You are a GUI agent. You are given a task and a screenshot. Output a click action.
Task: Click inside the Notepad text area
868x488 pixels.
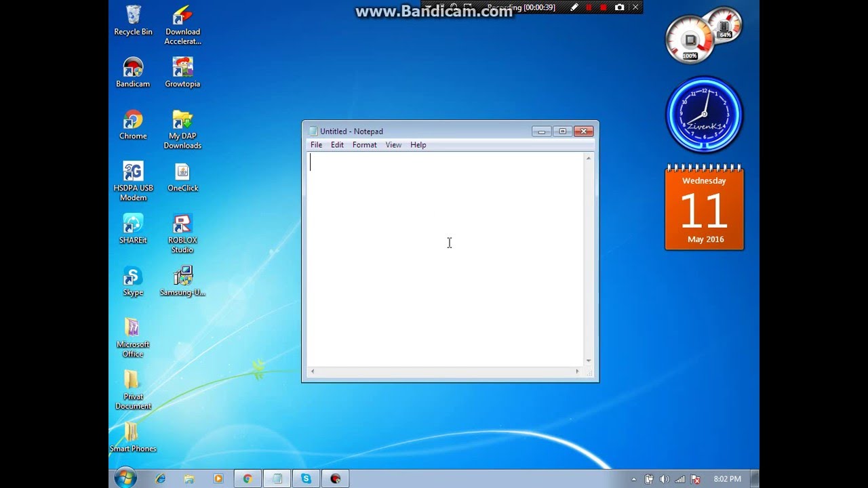pos(445,259)
